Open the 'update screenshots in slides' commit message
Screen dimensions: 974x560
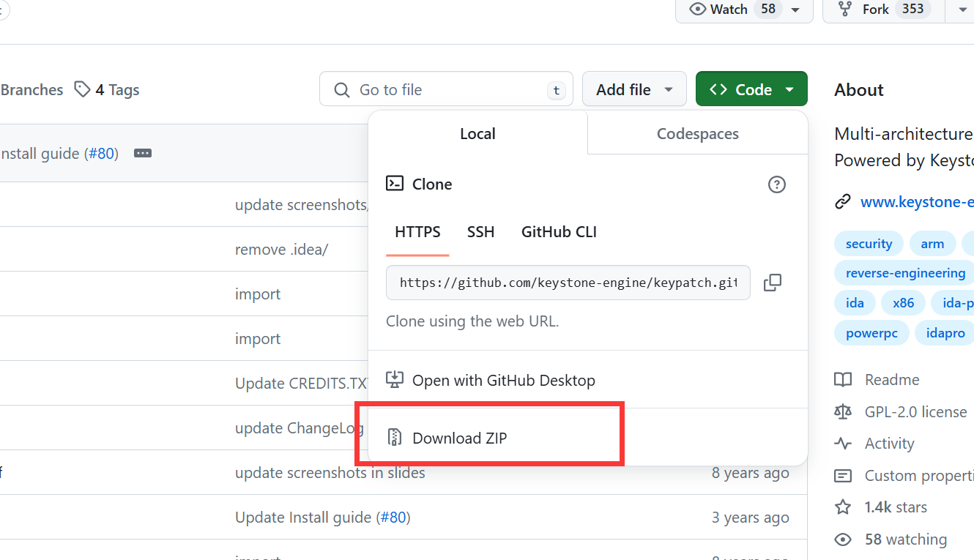pos(330,472)
